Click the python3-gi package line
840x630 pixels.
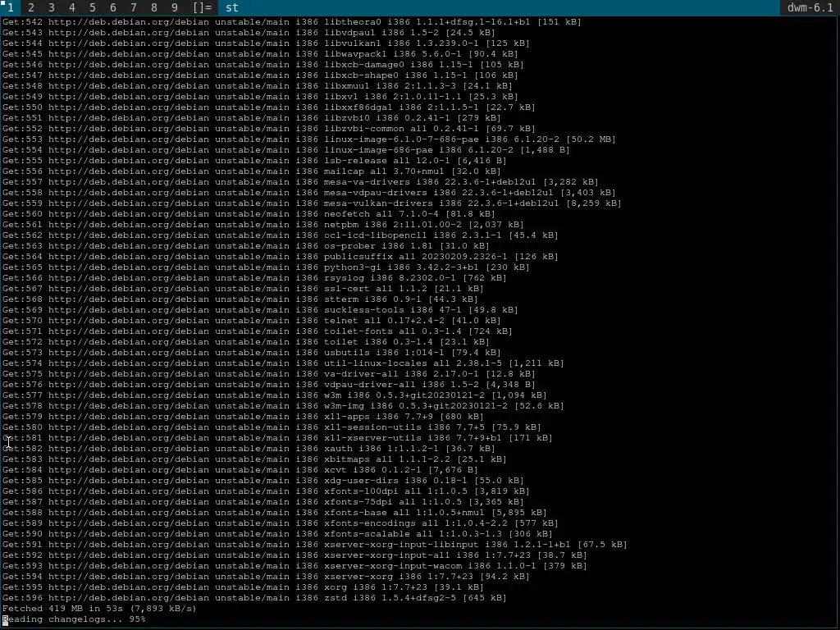(266, 267)
